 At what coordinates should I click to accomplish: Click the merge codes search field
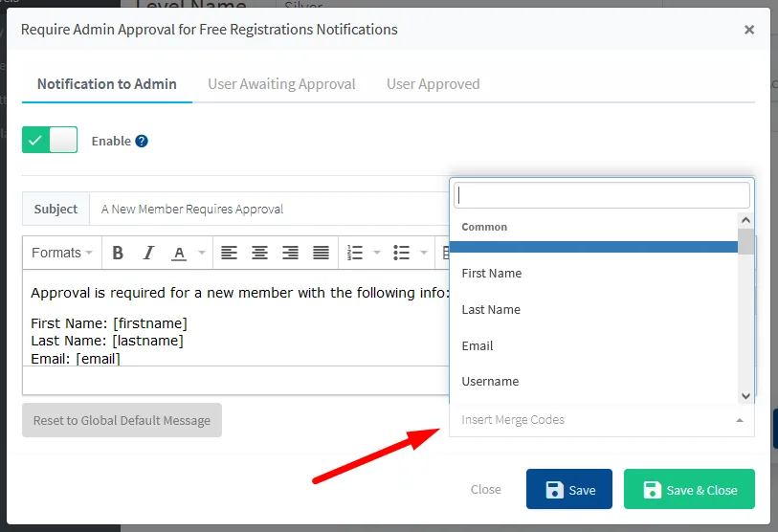601,195
